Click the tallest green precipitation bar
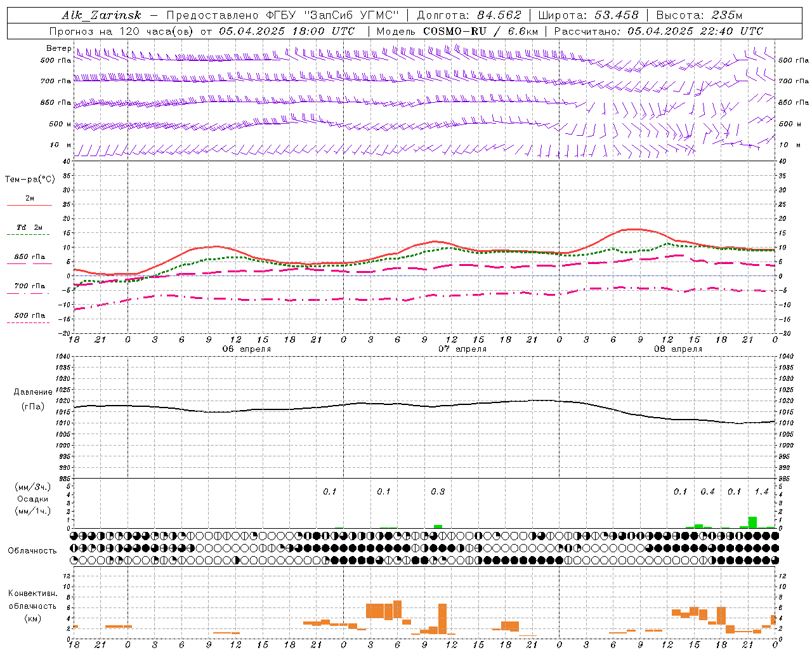This screenshot has height=650, width=812. click(752, 522)
